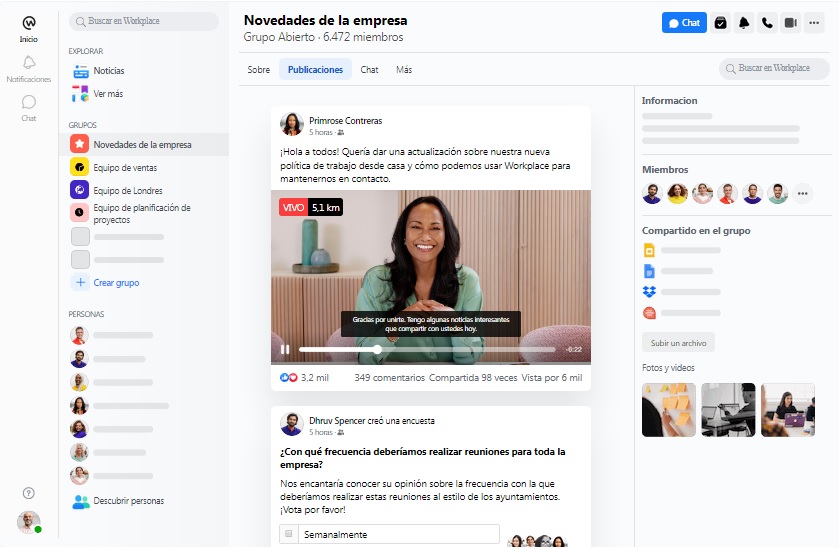Viewport: 839px width, 549px height.
Task: Click the Subir un archivo button
Action: (678, 343)
